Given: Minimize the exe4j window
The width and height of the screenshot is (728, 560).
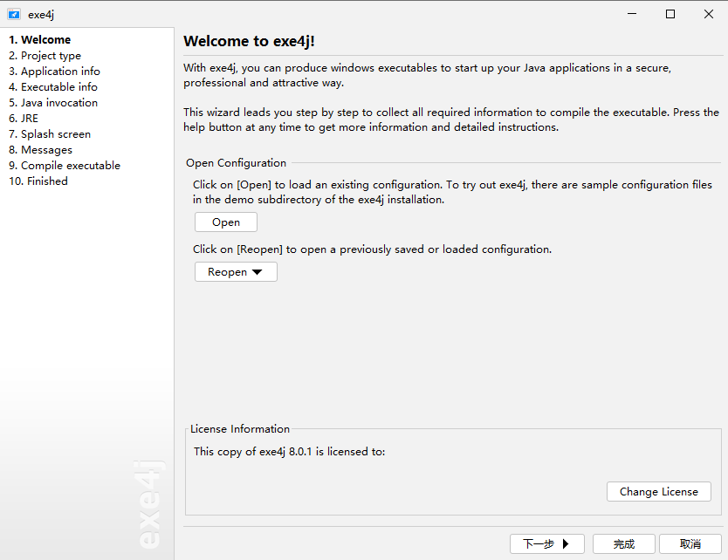Looking at the screenshot, I should click(630, 14).
